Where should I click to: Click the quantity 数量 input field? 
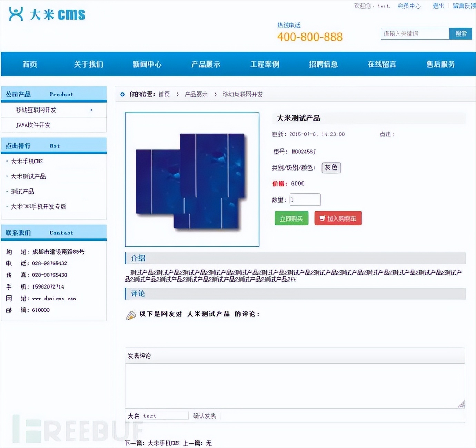pyautogui.click(x=305, y=199)
